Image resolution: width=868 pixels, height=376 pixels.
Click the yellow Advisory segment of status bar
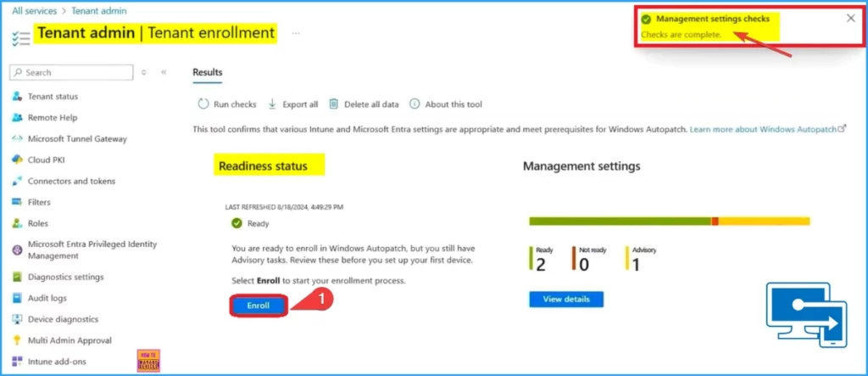tap(764, 222)
